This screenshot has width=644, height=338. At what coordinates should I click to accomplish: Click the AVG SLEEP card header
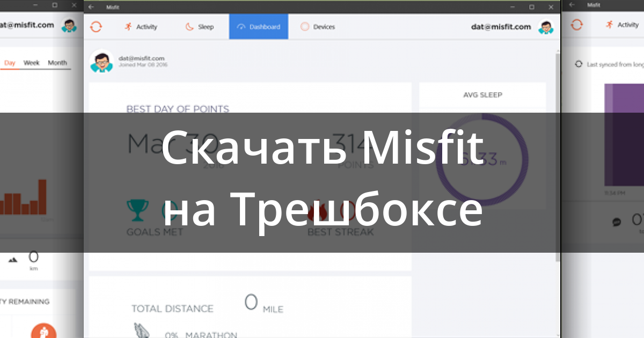pyautogui.click(x=482, y=95)
